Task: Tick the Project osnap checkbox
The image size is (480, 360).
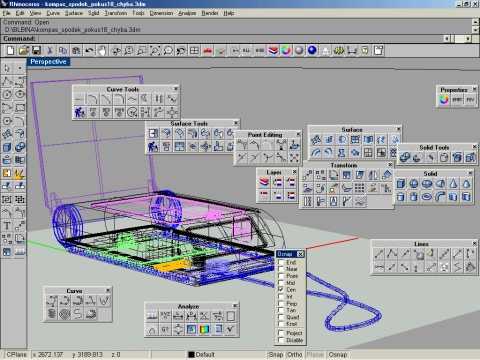Action: click(281, 333)
